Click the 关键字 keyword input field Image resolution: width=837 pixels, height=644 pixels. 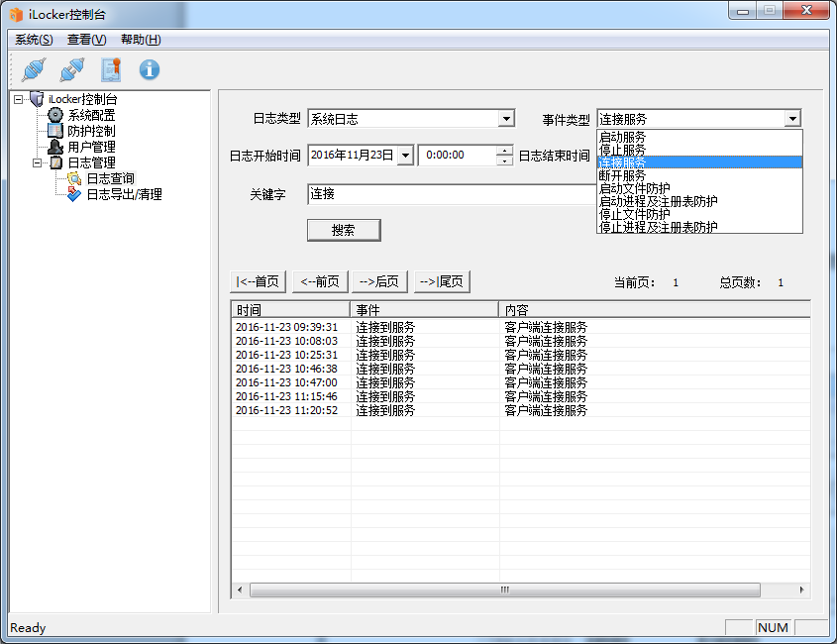(x=452, y=194)
